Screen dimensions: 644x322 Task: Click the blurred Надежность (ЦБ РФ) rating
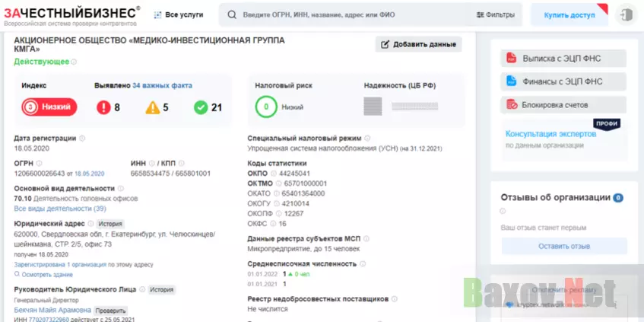click(x=401, y=107)
